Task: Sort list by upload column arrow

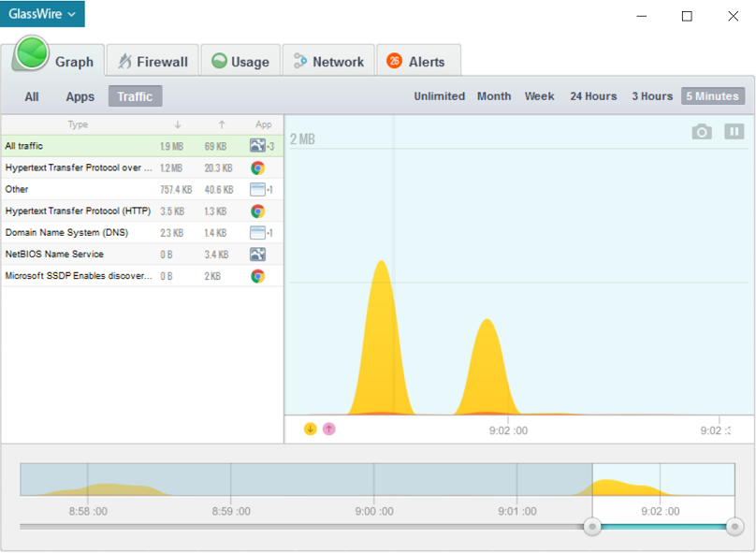Action: coord(222,124)
